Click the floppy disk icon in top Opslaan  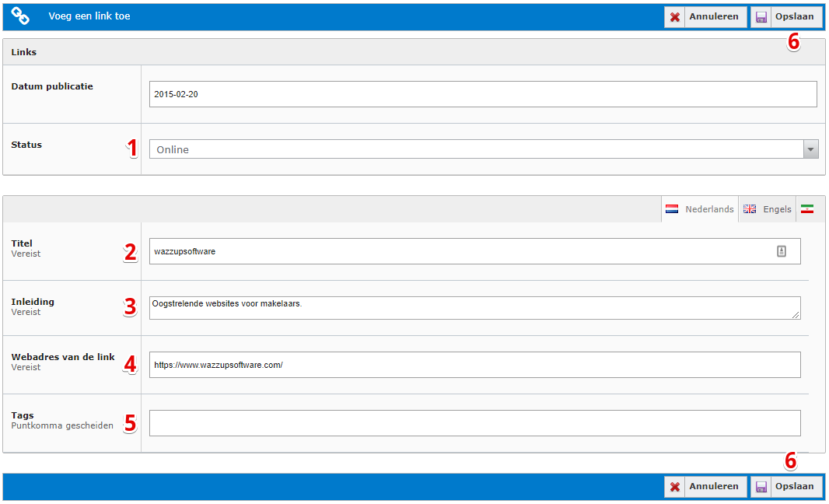pos(761,17)
